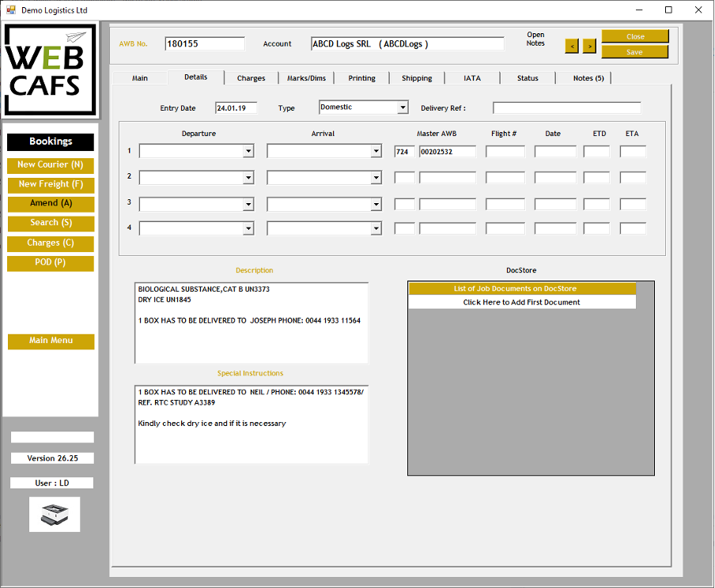Click the row 1 Flight # field
This screenshot has height=588, width=715.
tap(505, 152)
